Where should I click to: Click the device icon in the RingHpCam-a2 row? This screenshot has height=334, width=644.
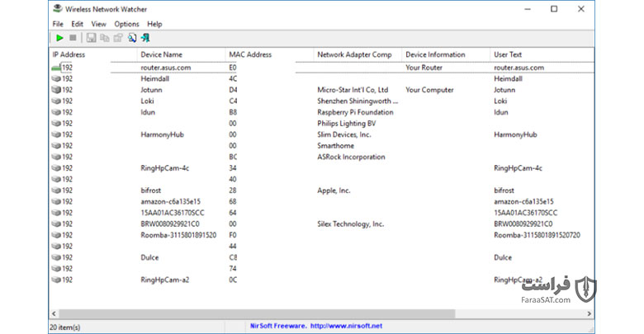(x=56, y=280)
